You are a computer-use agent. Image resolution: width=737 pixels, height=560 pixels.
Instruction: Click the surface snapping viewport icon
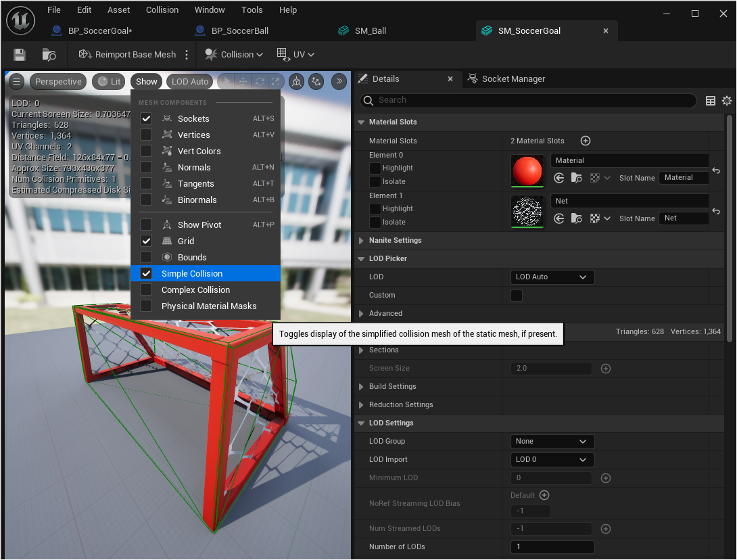coord(316,82)
